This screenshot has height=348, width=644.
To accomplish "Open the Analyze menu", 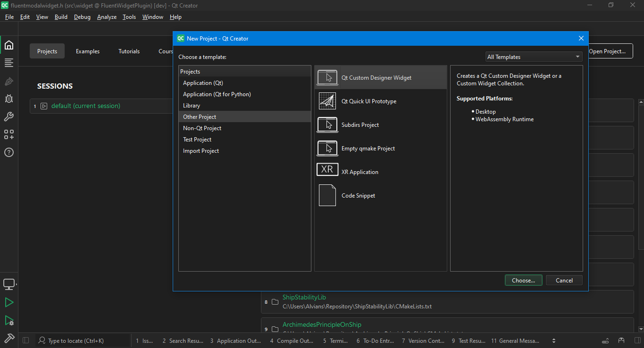I will click(x=107, y=17).
